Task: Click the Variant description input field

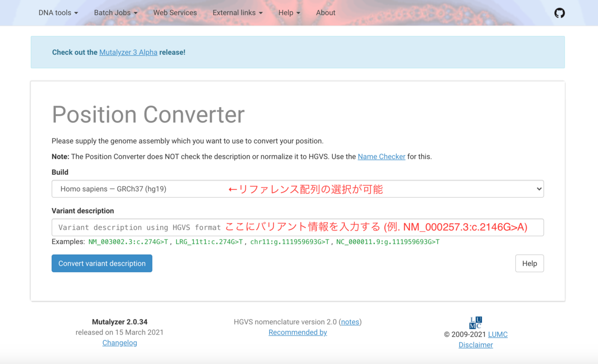Action: (x=298, y=227)
